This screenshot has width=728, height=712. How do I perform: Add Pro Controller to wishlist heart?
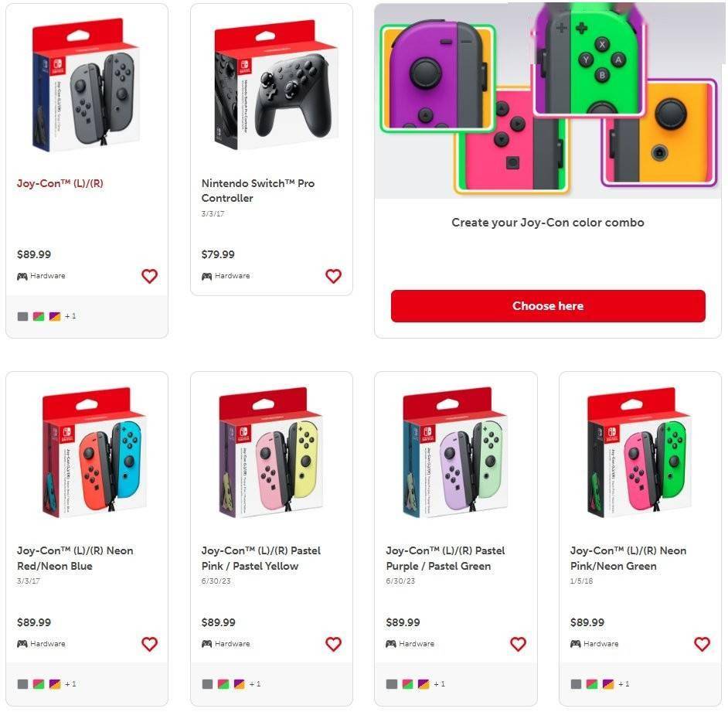click(x=333, y=276)
